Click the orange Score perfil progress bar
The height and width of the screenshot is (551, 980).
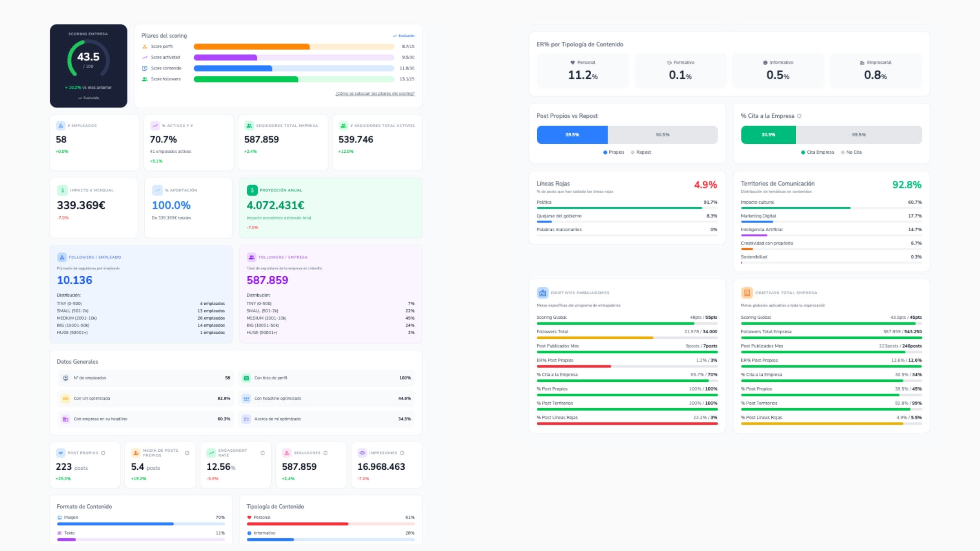(251, 47)
